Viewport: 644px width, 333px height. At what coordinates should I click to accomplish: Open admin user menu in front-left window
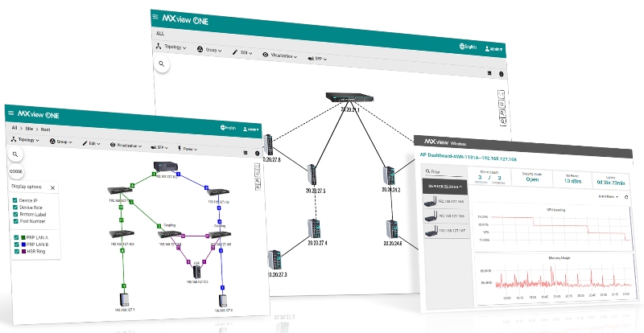pyautogui.click(x=251, y=129)
